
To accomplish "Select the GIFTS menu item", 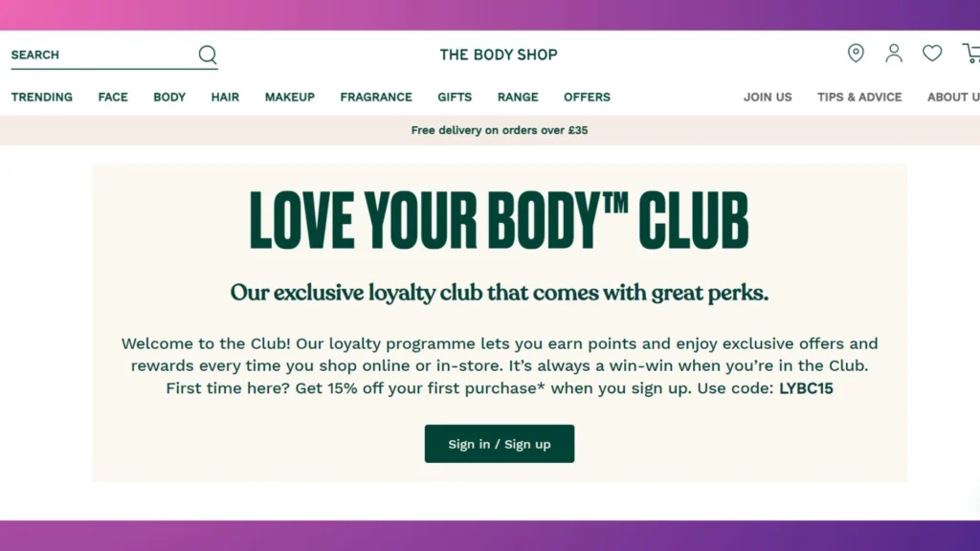I will point(454,97).
